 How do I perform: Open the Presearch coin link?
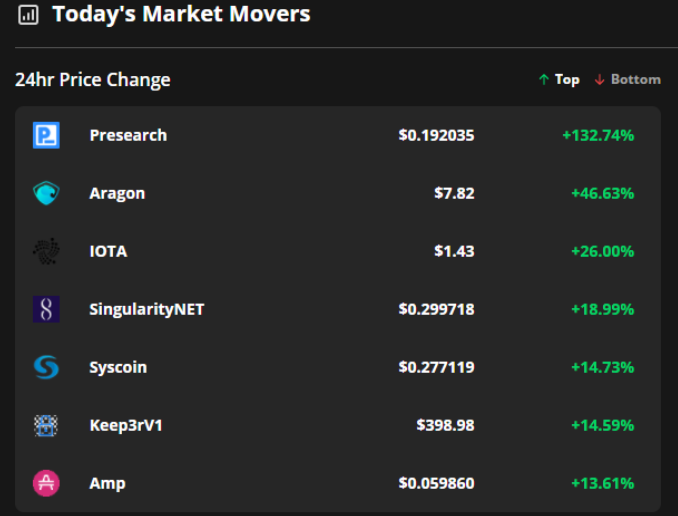(x=128, y=135)
